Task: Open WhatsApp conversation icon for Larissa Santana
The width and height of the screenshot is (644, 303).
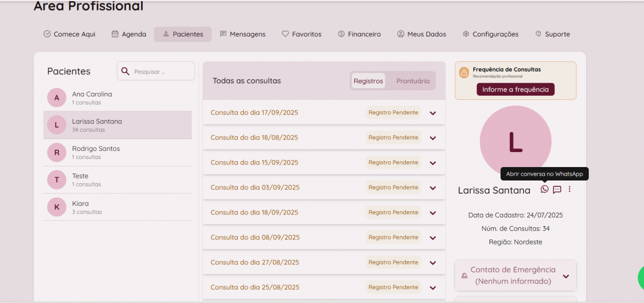Action: tap(545, 189)
